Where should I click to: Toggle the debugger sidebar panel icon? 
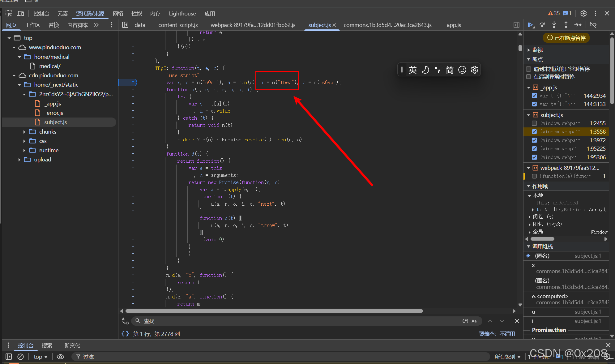[516, 25]
